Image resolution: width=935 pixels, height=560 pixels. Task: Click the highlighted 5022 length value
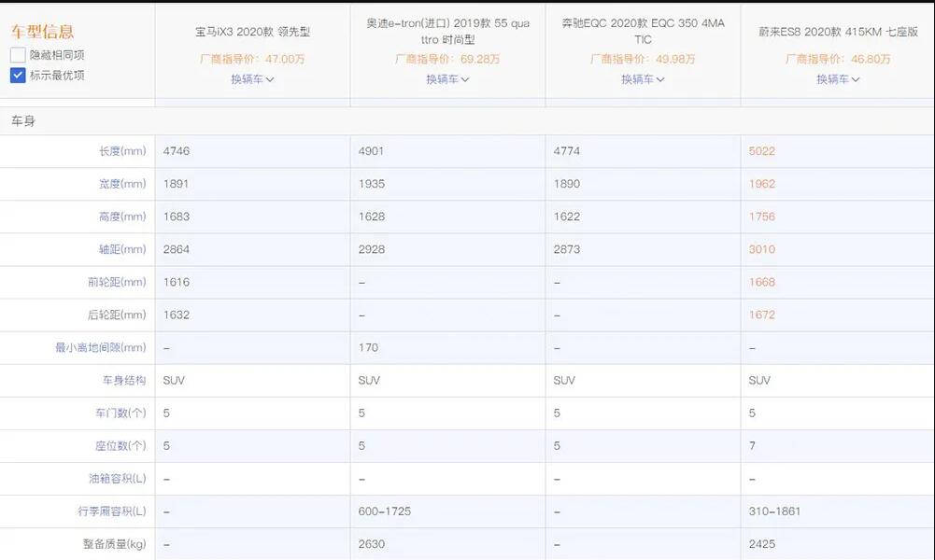tap(761, 151)
